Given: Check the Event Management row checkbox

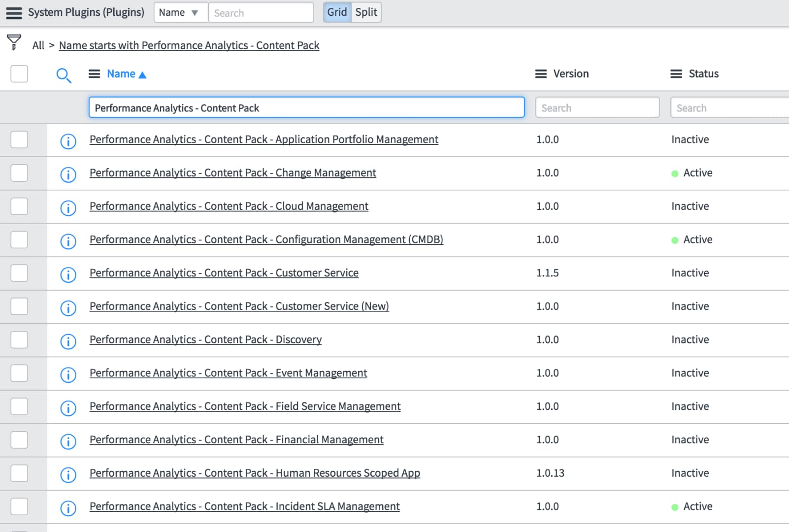Looking at the screenshot, I should pos(19,373).
